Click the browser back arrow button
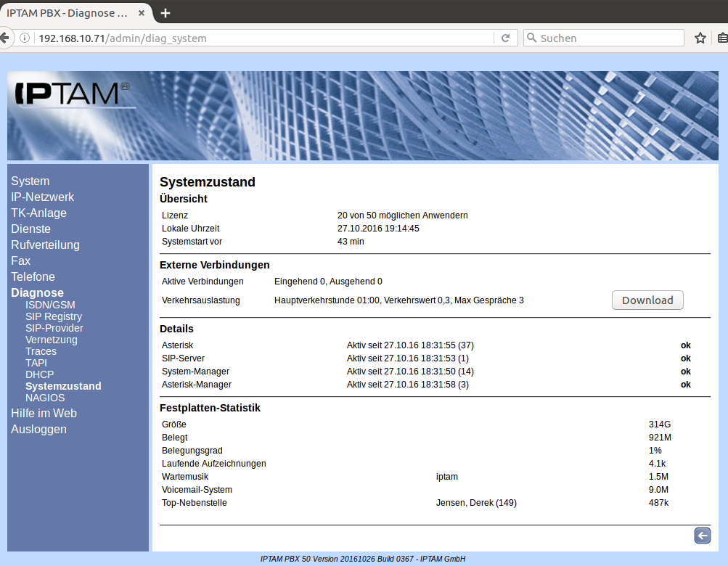 4,38
